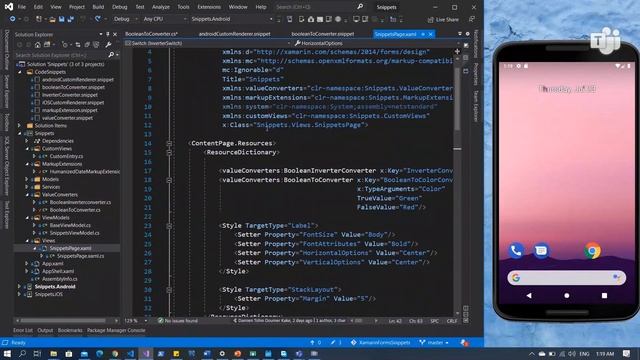Viewport: 640px width, 360px height.
Task: Select inverterConverter.snippet in Solution Explorer
Action: tap(69, 95)
